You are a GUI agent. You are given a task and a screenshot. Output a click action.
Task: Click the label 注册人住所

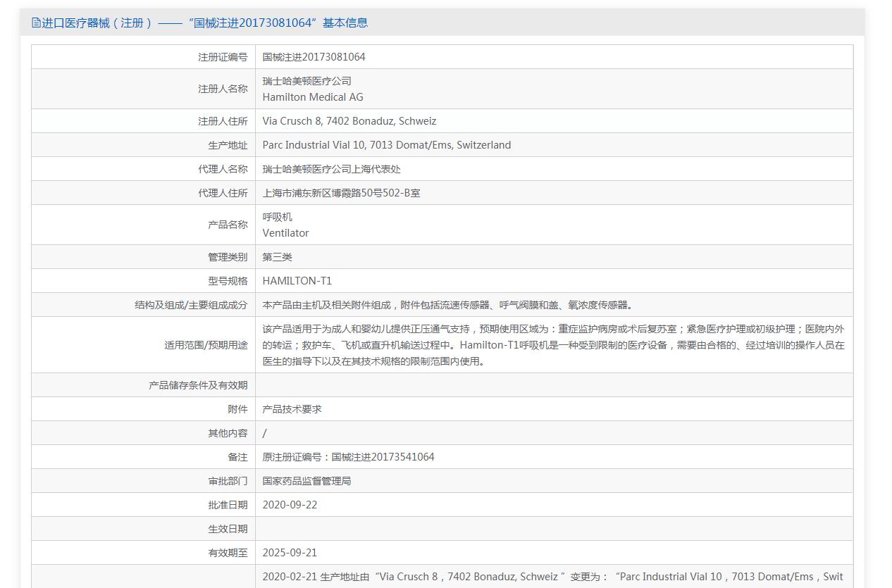point(223,121)
